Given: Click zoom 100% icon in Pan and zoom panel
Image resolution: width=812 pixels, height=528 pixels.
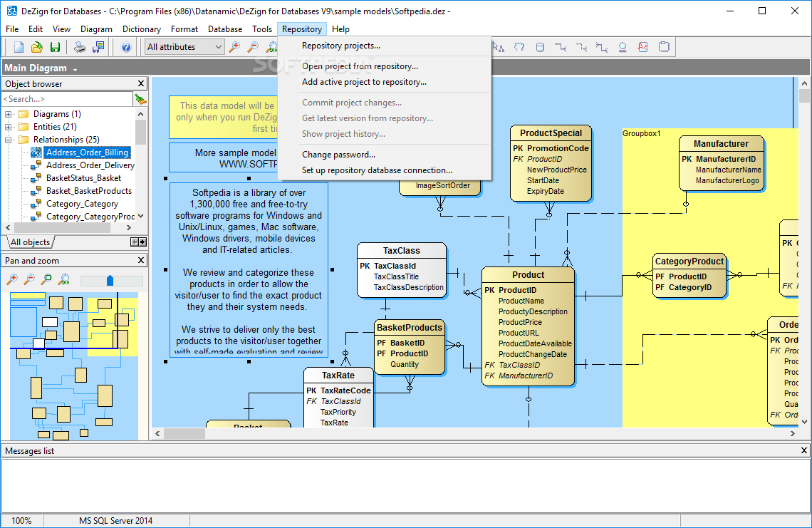Looking at the screenshot, I should click(64, 280).
